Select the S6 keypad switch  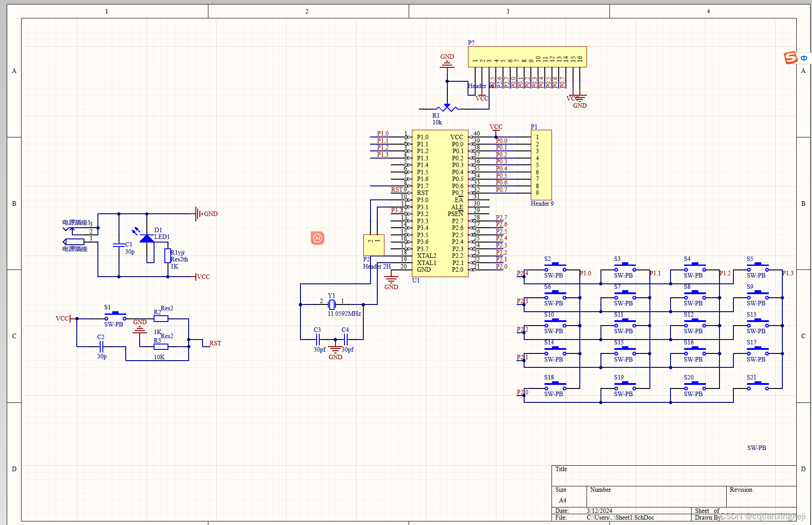click(x=555, y=295)
